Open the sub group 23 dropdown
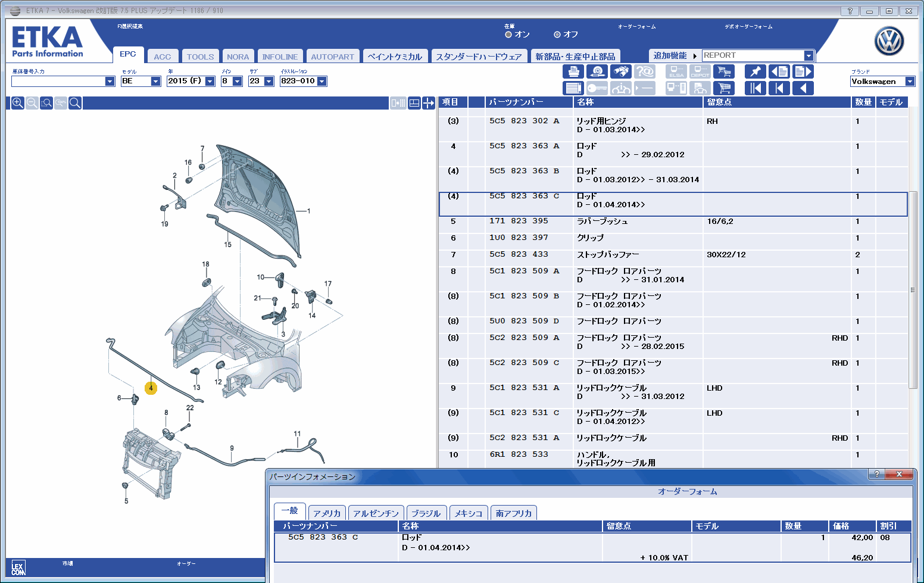924x583 pixels. 269,82
